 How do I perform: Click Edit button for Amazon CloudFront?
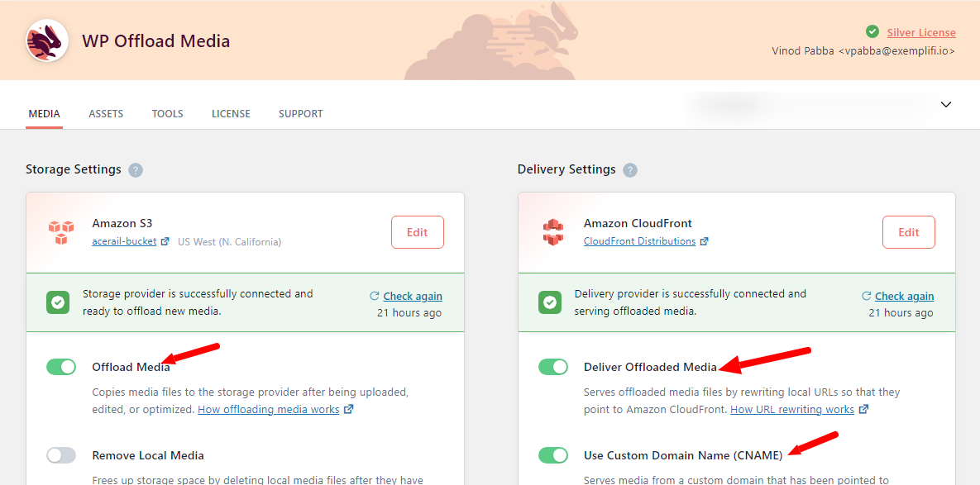pyautogui.click(x=909, y=232)
